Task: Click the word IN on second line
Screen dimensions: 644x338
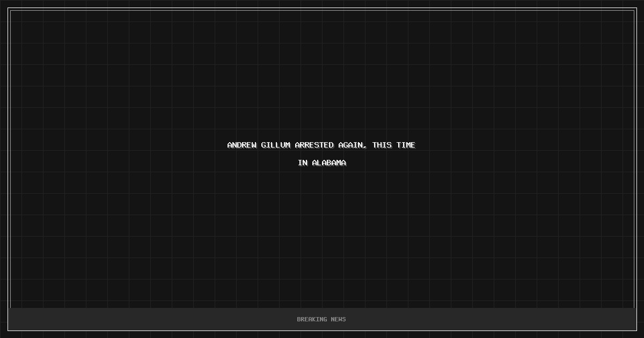Action: [x=303, y=163]
